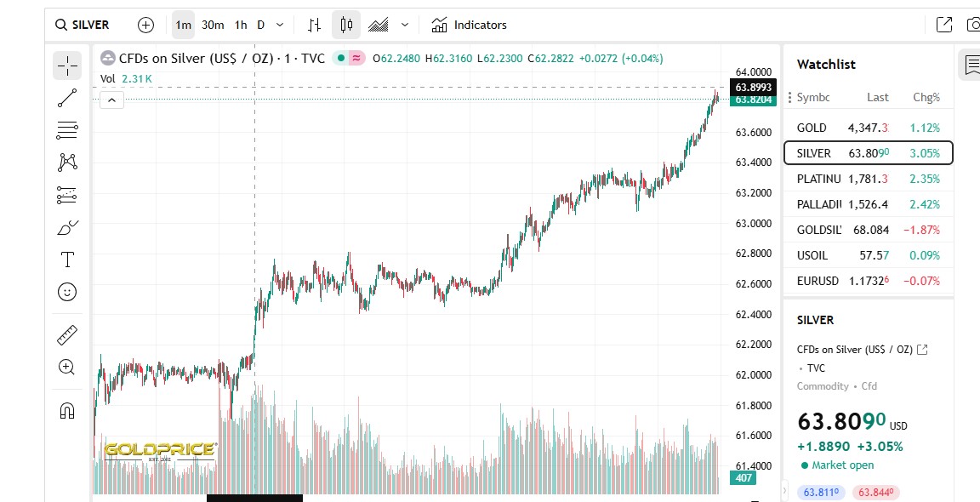Viewport: 980px width, 502px height.
Task: Select EURUSD in the watchlist
Action: 869,282
